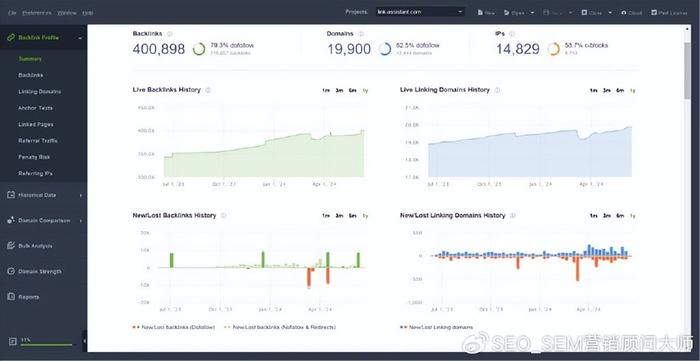Open the File menu

(12, 12)
